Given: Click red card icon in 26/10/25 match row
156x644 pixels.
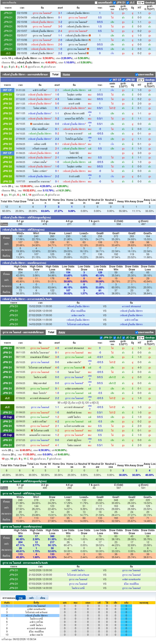Looking at the screenshot, I should coord(31,124).
